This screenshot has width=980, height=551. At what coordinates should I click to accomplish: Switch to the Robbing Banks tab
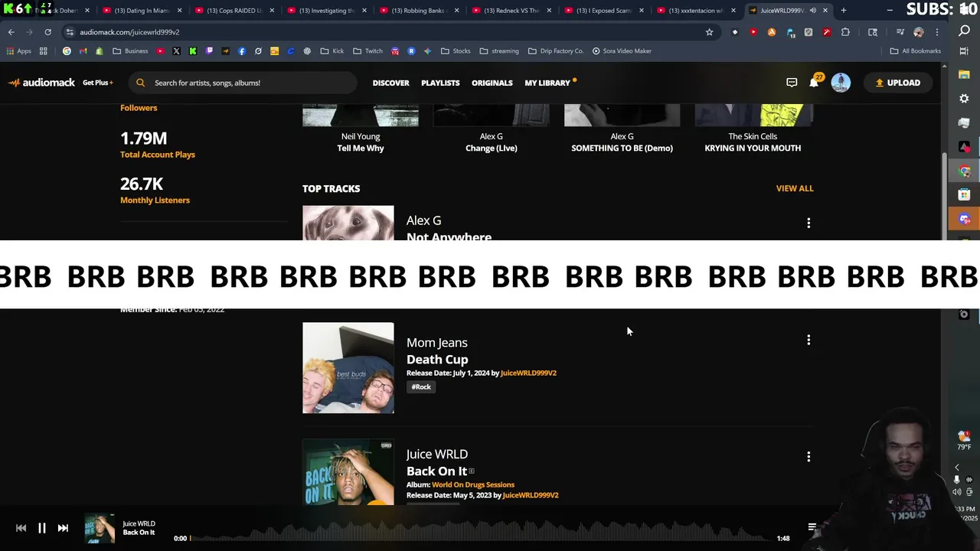coord(418,11)
